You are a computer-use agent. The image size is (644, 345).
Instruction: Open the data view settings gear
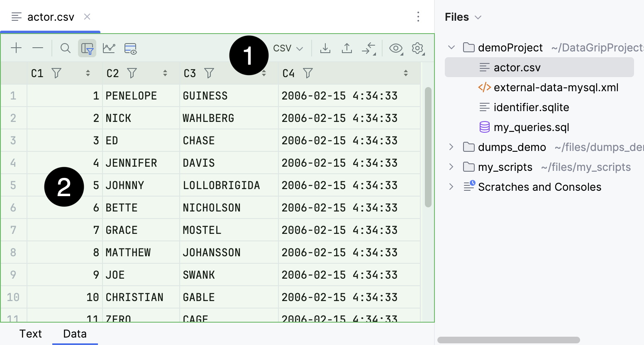(x=418, y=48)
